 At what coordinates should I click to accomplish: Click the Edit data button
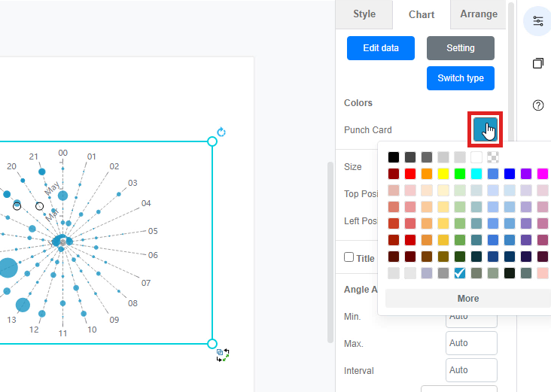pos(381,48)
